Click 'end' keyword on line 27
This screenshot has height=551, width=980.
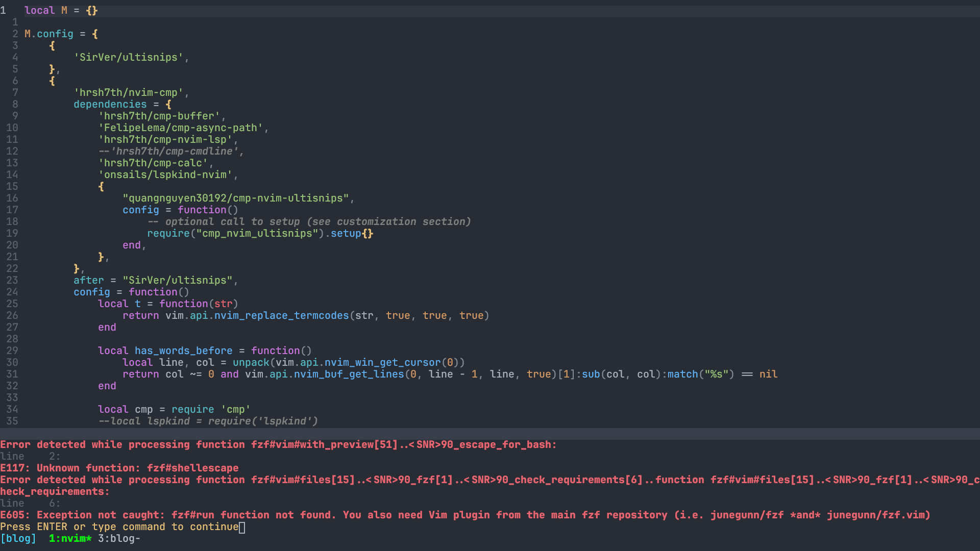point(107,327)
